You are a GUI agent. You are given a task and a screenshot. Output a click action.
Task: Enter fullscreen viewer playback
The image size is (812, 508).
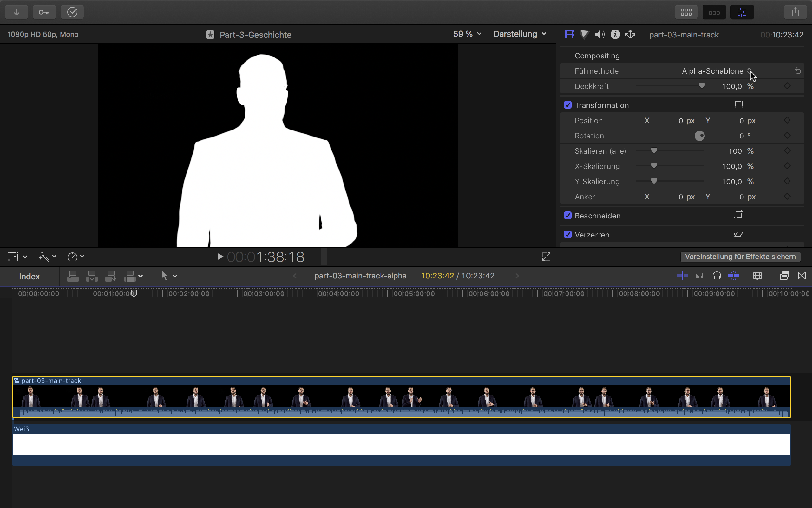pyautogui.click(x=546, y=257)
